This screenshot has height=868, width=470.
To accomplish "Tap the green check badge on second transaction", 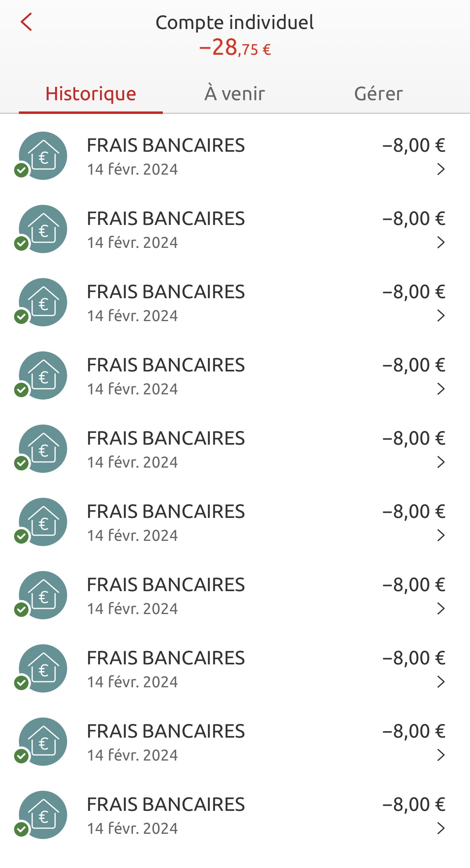I will click(21, 243).
